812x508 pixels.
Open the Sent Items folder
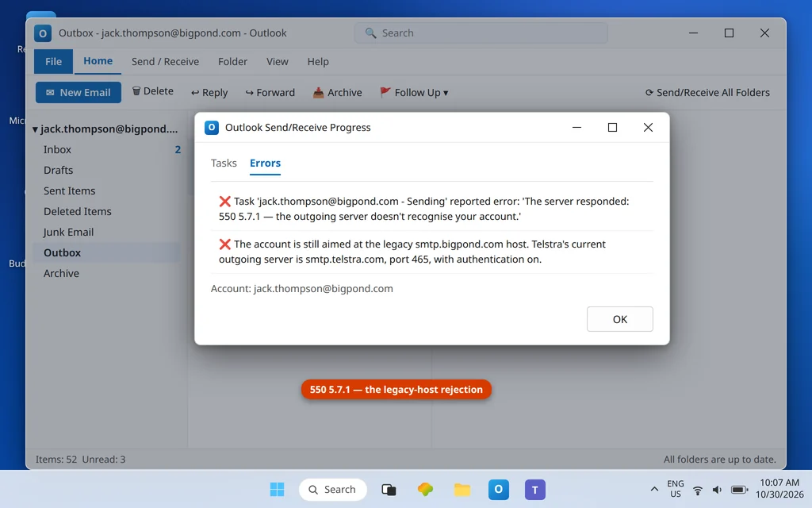click(107, 190)
